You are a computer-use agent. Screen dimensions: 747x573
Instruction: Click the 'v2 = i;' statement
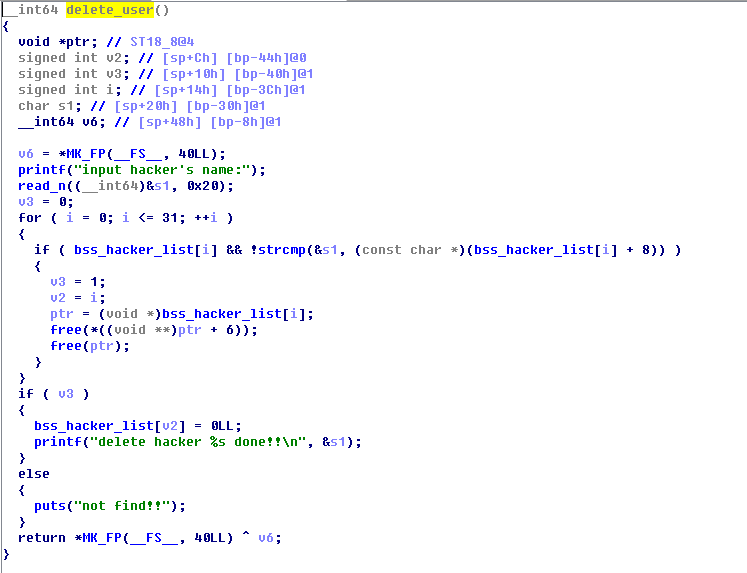click(78, 298)
